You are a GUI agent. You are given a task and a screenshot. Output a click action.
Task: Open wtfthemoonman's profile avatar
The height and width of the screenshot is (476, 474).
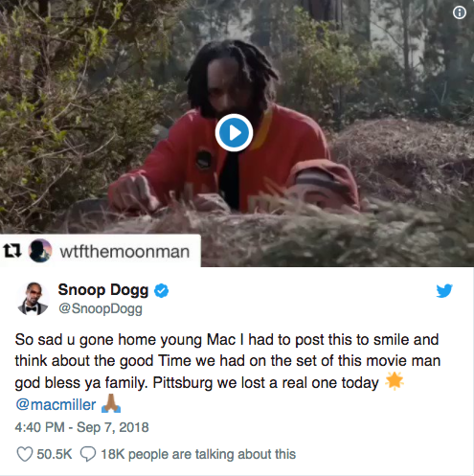(40, 251)
